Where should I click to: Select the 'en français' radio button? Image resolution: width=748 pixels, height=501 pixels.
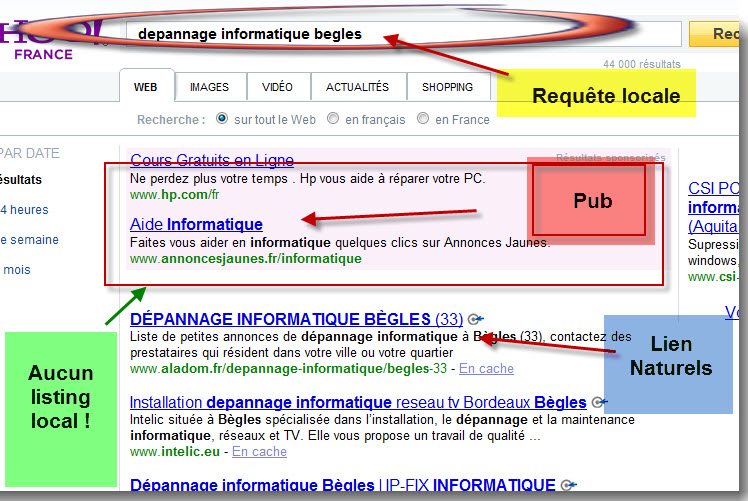point(333,118)
